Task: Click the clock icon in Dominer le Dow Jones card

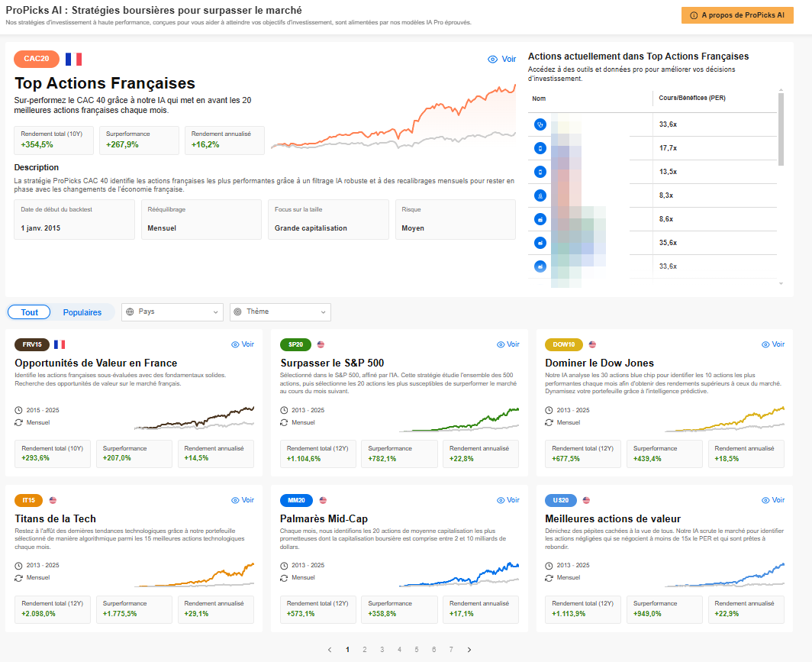Action: [549, 410]
